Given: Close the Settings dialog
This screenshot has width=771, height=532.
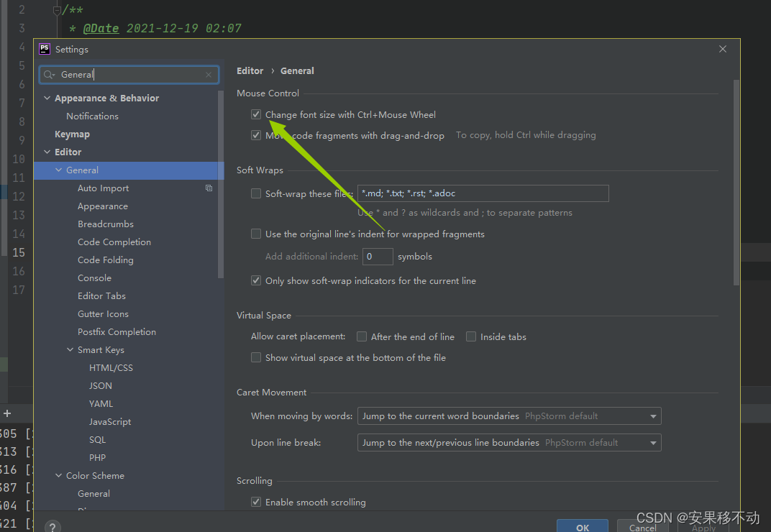Looking at the screenshot, I should point(722,49).
